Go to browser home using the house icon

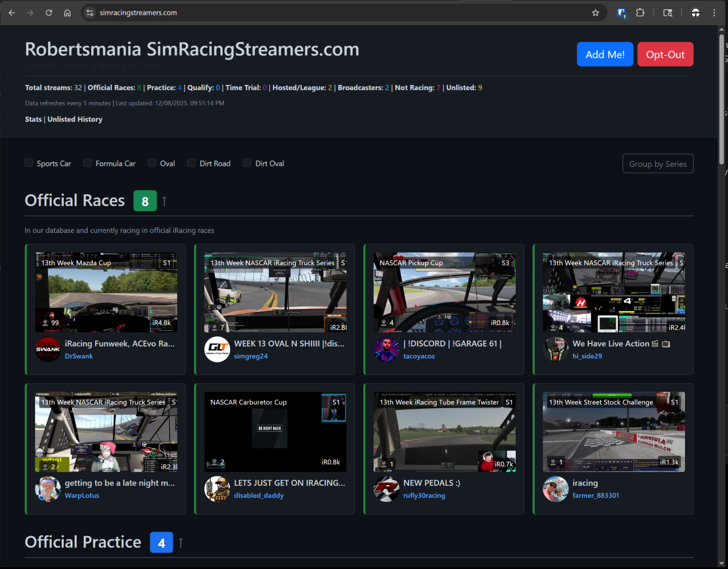(67, 13)
